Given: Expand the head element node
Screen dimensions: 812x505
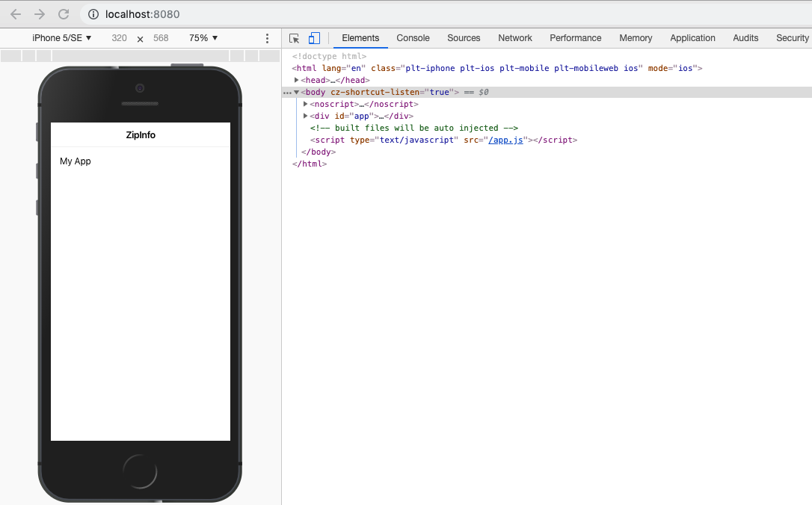Looking at the screenshot, I should 296,80.
